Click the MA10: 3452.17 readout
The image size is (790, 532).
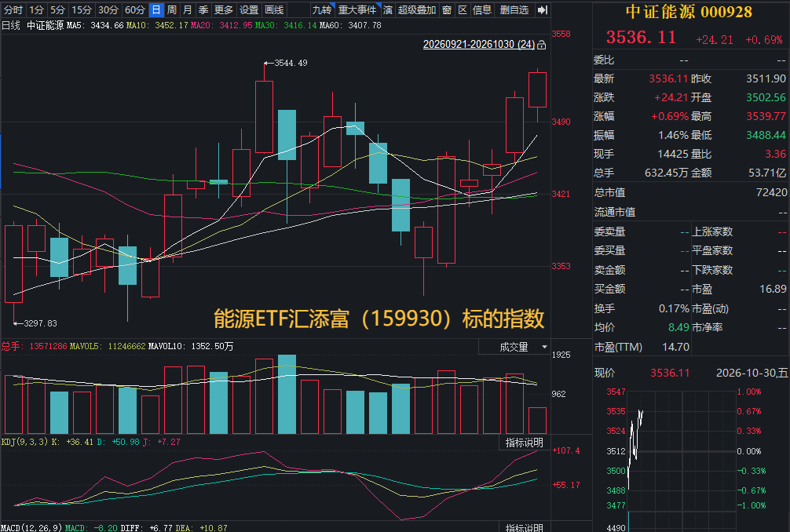point(157,25)
